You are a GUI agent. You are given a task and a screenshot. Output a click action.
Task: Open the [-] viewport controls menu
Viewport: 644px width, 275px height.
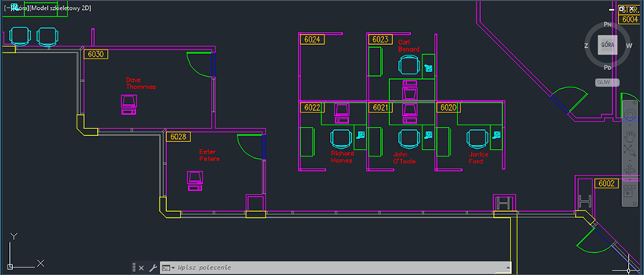point(7,8)
